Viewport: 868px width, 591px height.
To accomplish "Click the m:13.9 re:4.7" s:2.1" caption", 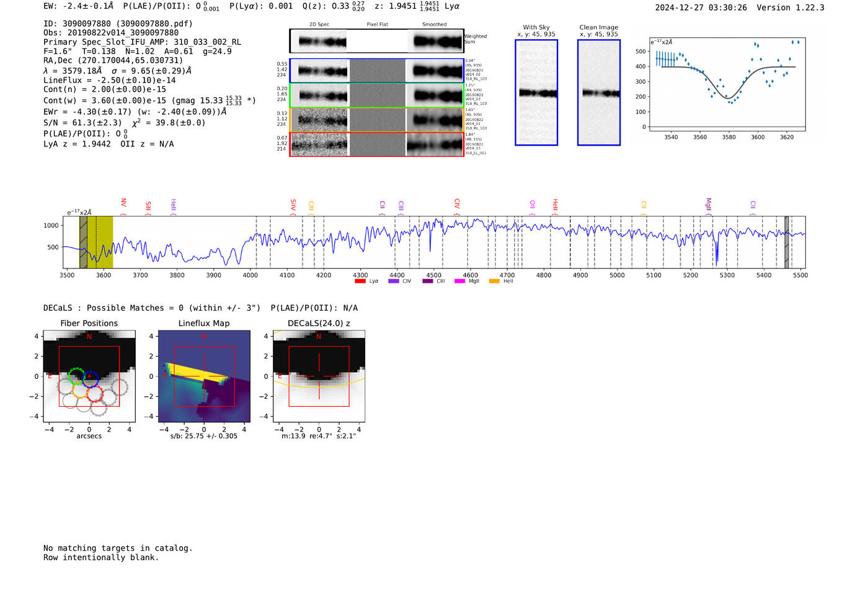I will (319, 436).
